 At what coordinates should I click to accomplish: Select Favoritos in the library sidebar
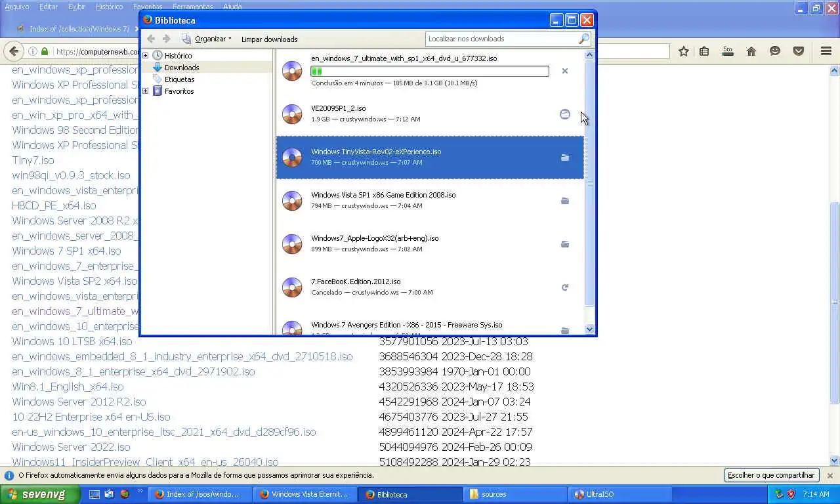(x=179, y=91)
